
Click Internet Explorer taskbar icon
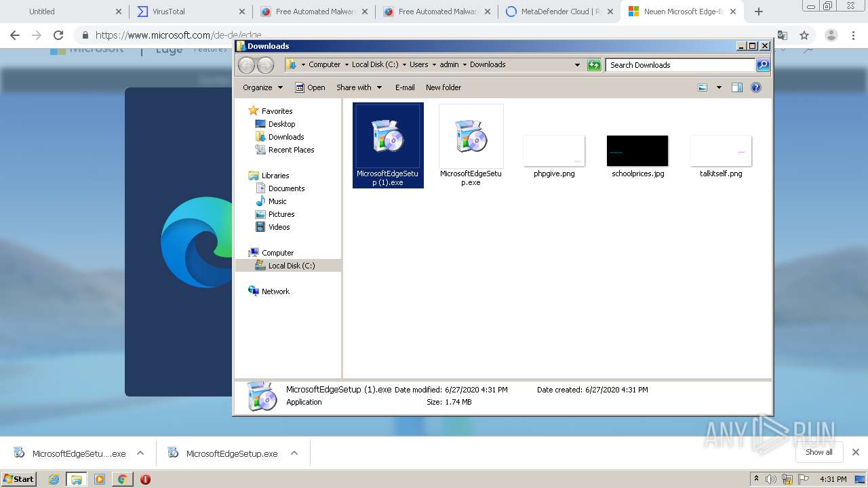[x=54, y=479]
